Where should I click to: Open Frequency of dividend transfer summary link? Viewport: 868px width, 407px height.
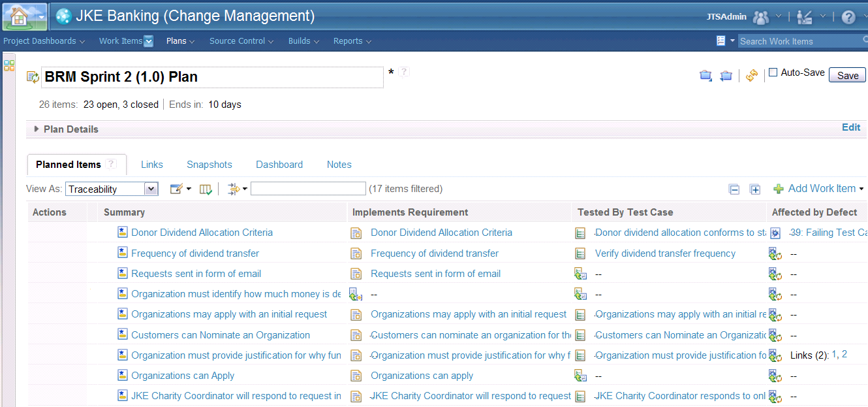[x=195, y=253]
